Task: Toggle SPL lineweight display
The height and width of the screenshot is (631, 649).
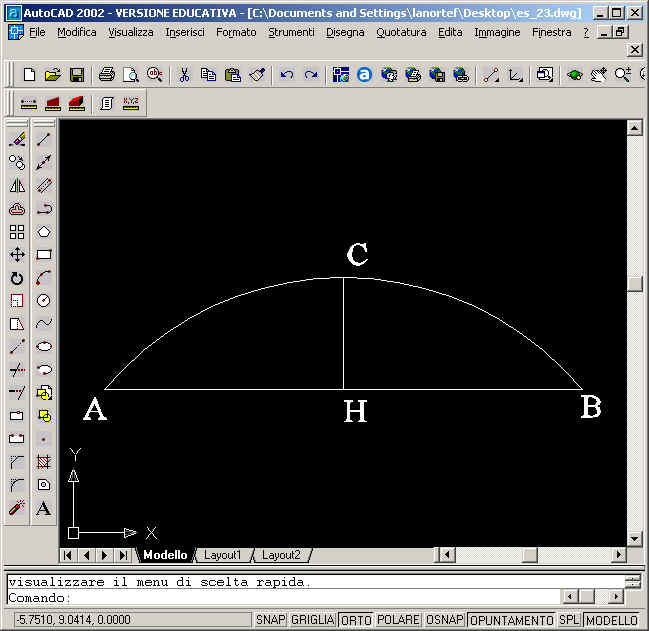Action: point(569,620)
